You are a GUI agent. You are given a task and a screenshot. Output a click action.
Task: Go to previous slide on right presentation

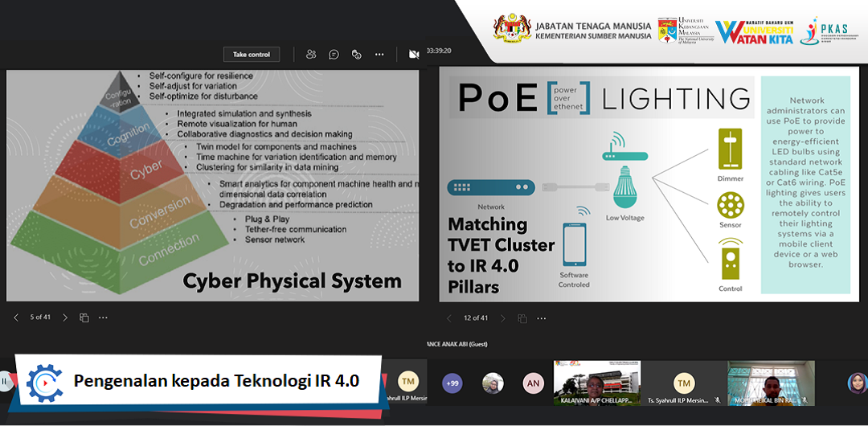click(448, 318)
